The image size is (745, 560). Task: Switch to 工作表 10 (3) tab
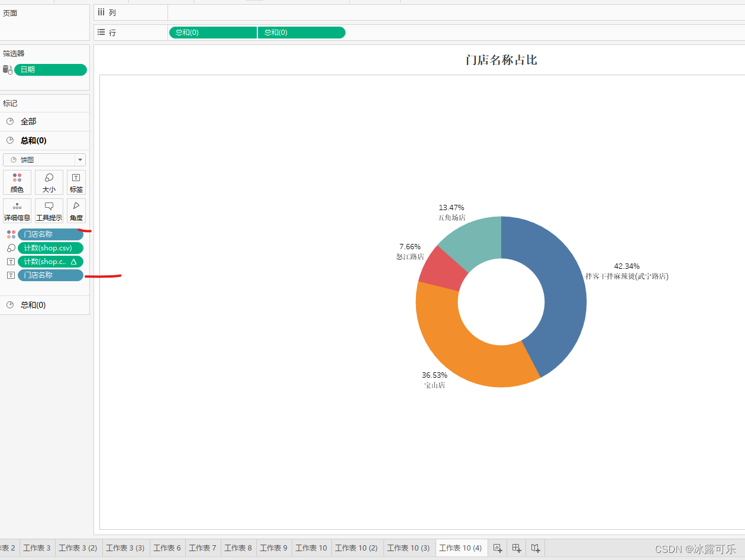click(x=409, y=548)
